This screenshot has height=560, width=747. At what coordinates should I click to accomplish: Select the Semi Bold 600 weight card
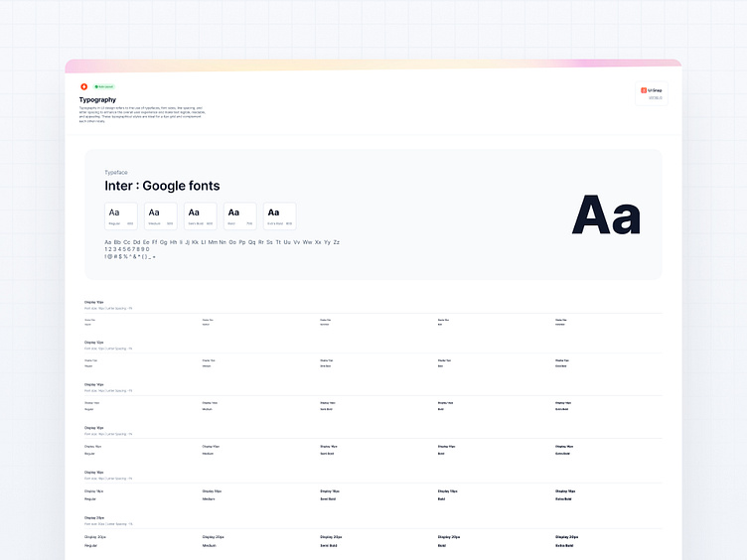(201, 216)
